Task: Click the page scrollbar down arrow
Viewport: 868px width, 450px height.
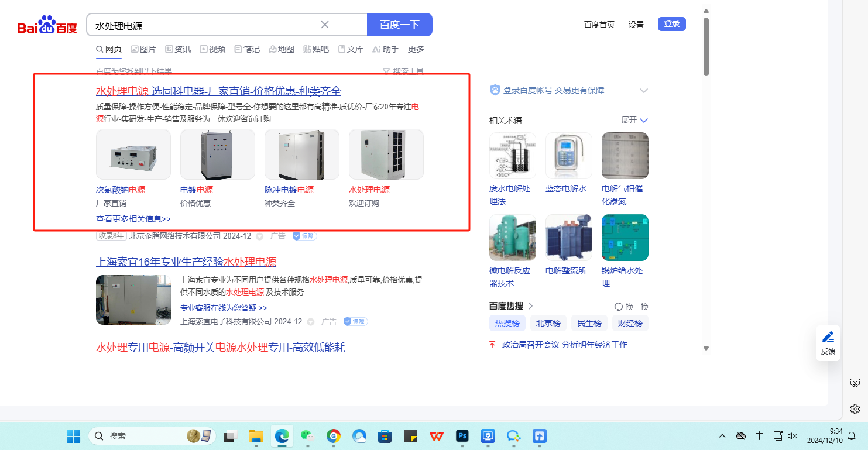Action: pyautogui.click(x=706, y=349)
